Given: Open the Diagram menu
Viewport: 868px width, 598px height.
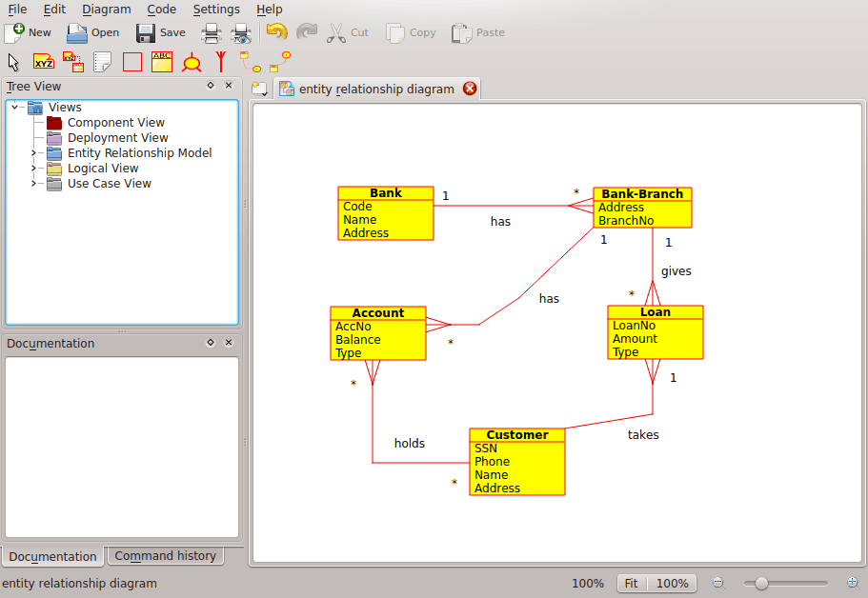Looking at the screenshot, I should point(107,10).
